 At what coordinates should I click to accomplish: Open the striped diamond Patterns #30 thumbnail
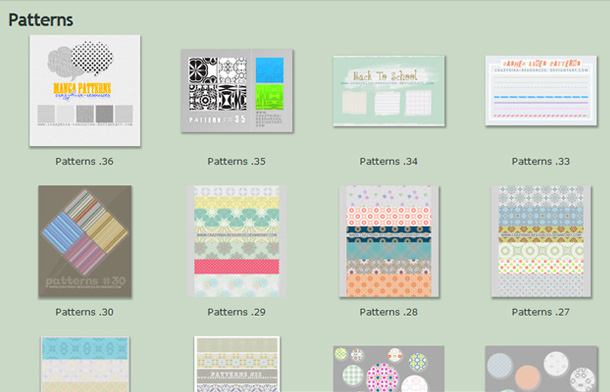pos(85,241)
